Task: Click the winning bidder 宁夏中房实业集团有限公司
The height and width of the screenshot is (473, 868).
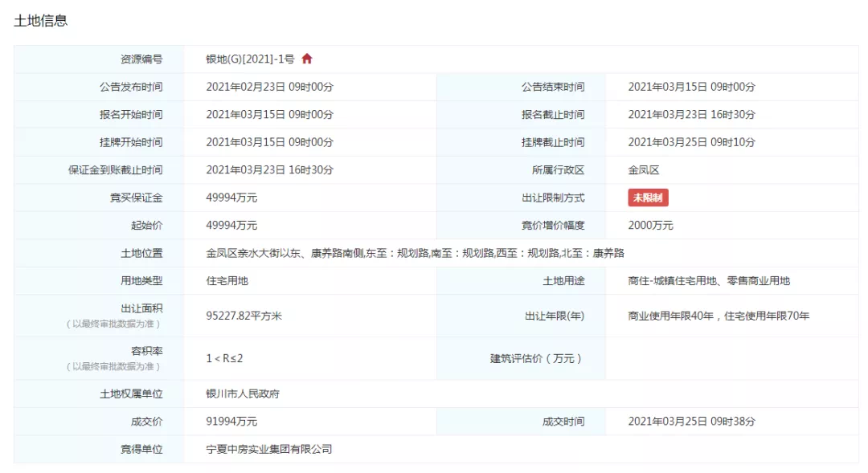Action: click(268, 449)
